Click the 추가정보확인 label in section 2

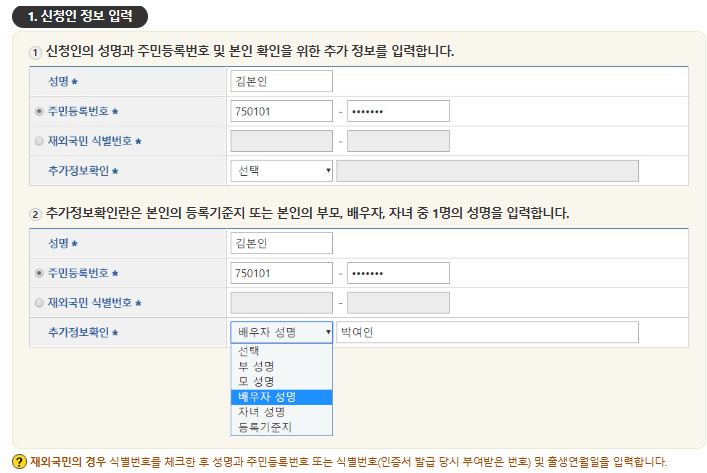83,332
